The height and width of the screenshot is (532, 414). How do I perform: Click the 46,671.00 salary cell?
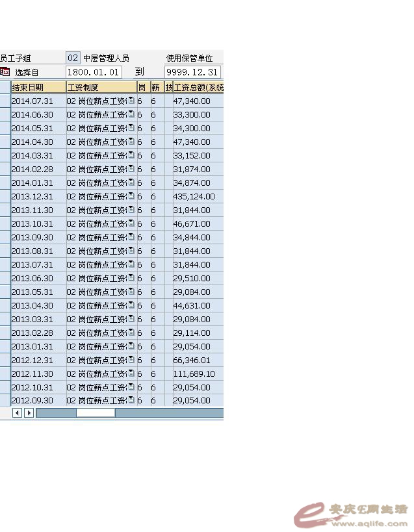[198, 223]
